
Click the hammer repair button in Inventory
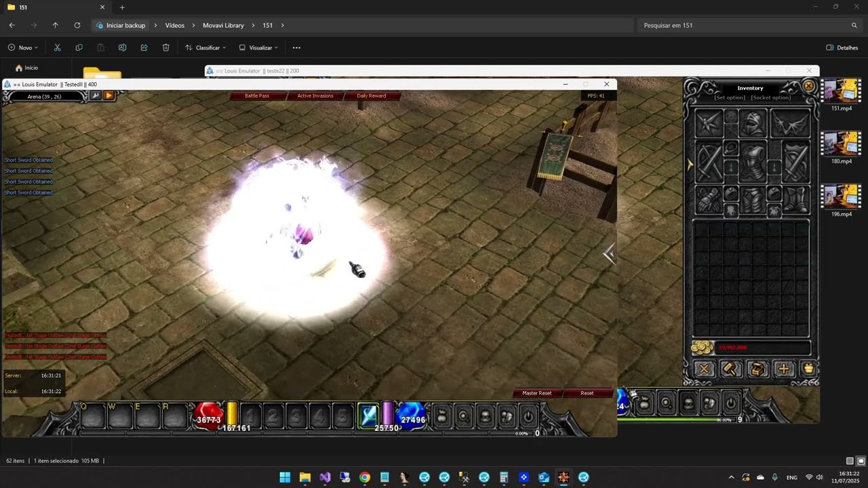click(x=730, y=369)
